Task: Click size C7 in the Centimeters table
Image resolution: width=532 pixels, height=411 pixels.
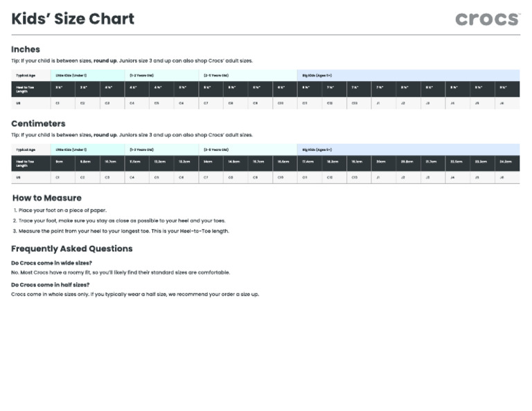Action: point(206,178)
